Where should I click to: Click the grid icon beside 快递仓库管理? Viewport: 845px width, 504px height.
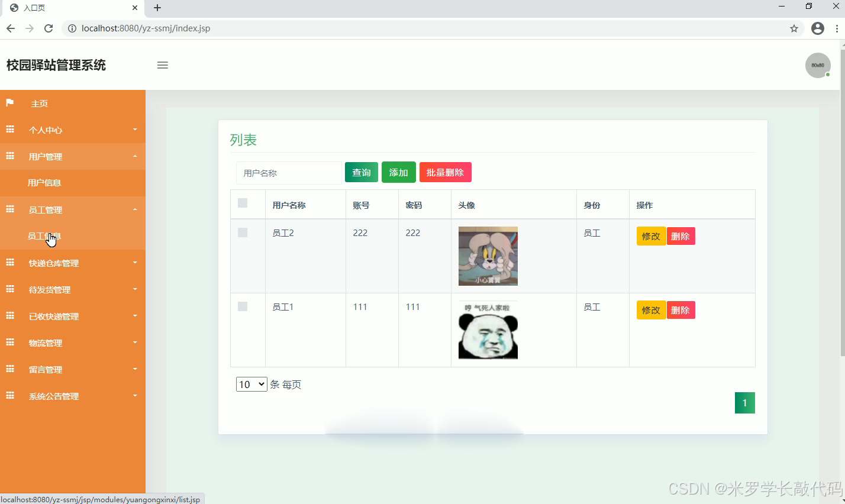10,263
